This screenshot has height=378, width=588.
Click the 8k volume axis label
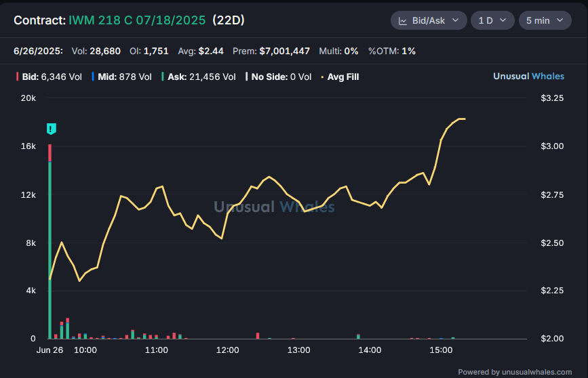coord(31,243)
